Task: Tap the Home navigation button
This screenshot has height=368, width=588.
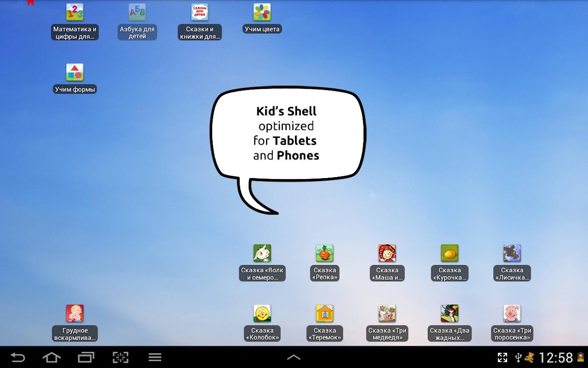Action: 51,357
